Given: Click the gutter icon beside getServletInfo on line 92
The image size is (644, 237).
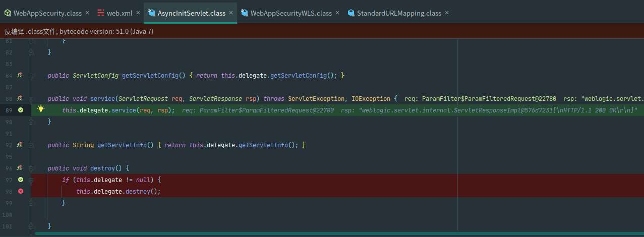Looking at the screenshot, I should pyautogui.click(x=20, y=145).
